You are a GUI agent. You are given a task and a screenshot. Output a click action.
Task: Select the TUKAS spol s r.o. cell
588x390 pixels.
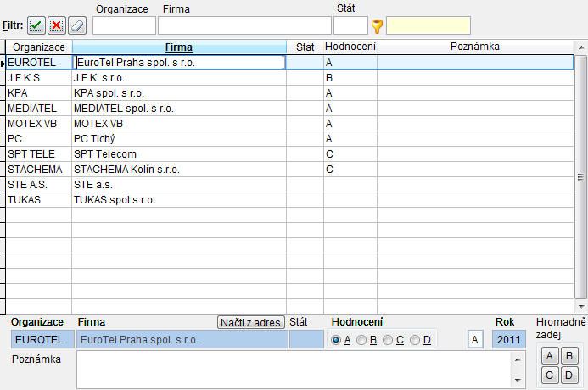[x=179, y=200]
